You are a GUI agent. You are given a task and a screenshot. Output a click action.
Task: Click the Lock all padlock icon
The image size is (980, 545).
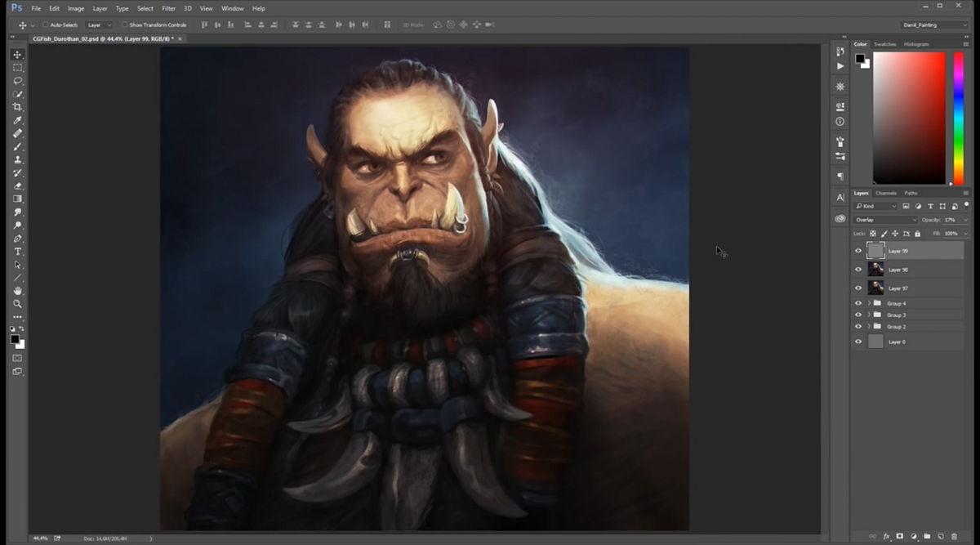click(918, 234)
